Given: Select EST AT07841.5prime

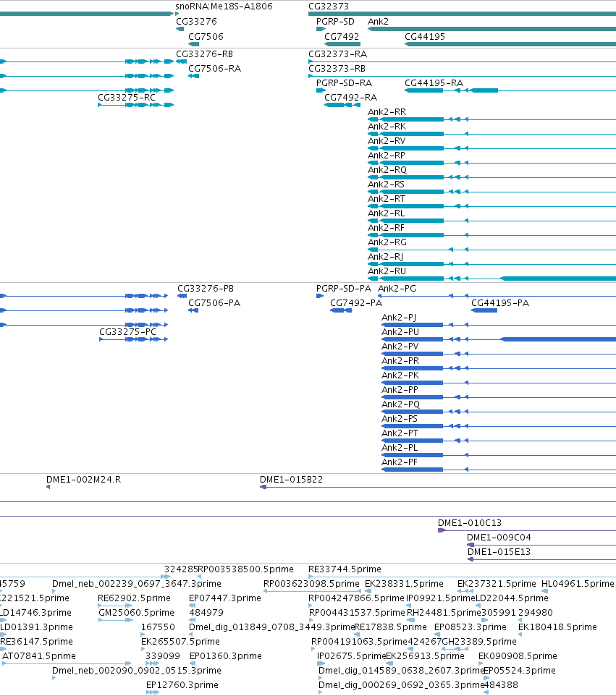Looking at the screenshot, I should click(39, 656).
